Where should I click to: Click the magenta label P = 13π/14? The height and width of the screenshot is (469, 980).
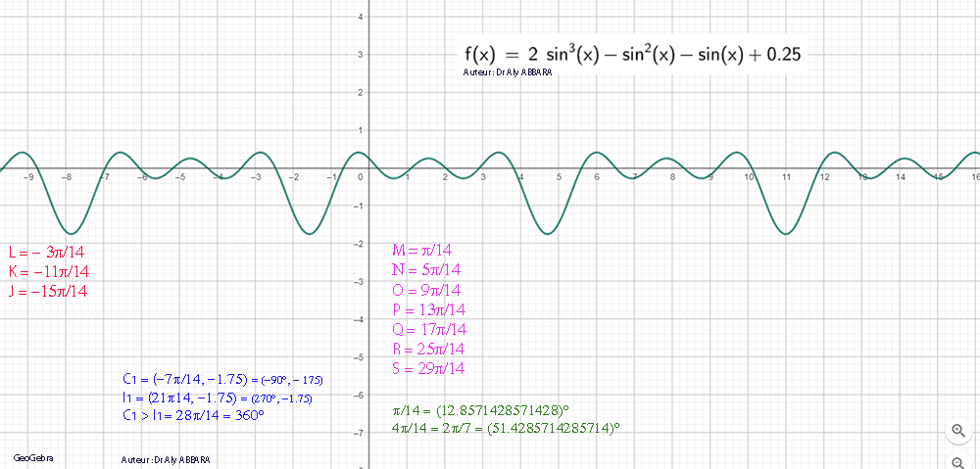(428, 309)
